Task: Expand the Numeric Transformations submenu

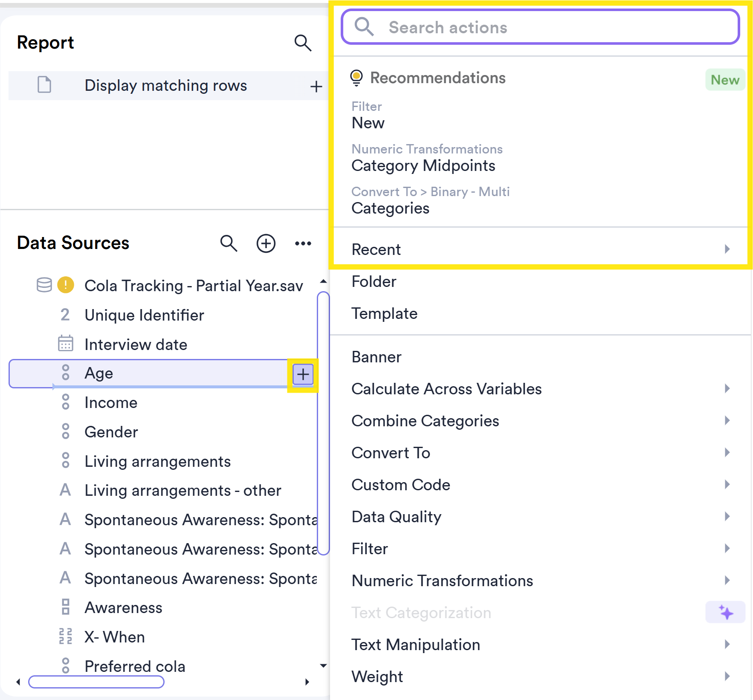Action: (x=540, y=581)
